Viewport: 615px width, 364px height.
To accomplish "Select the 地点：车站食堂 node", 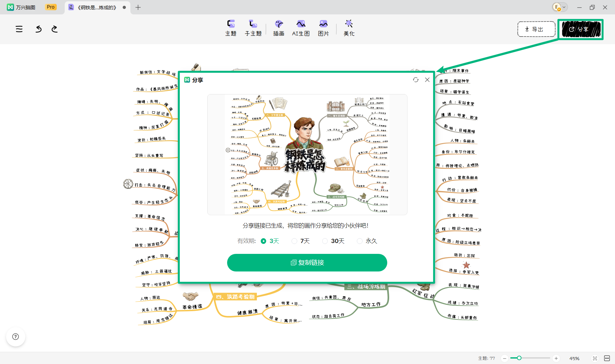I will point(458,103).
